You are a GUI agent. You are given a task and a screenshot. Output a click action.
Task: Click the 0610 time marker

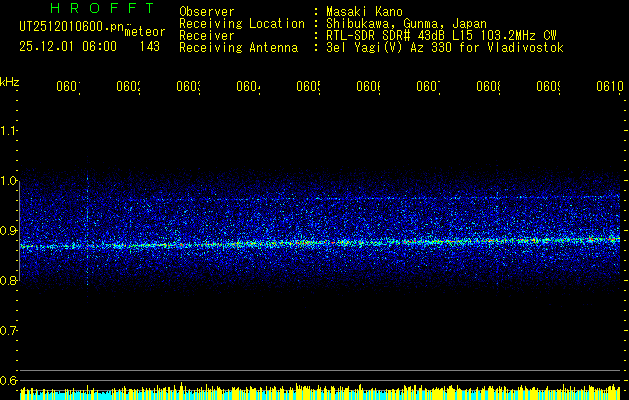click(x=609, y=86)
